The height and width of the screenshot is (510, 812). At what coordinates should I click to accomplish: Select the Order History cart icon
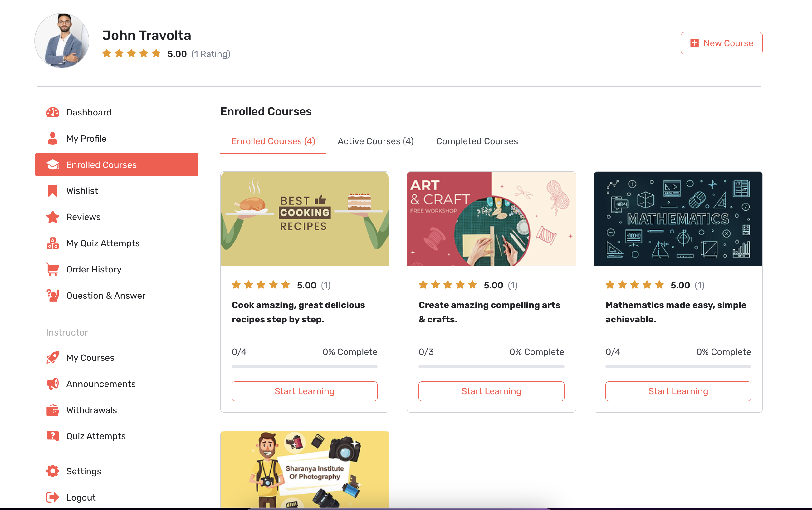(53, 269)
